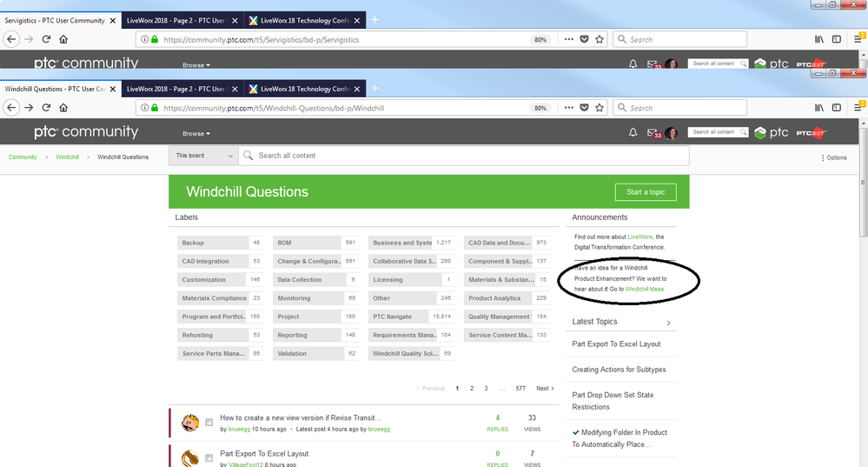Click page vertical scrollbar thumb
The width and height of the screenshot is (868, 467).
[864, 181]
